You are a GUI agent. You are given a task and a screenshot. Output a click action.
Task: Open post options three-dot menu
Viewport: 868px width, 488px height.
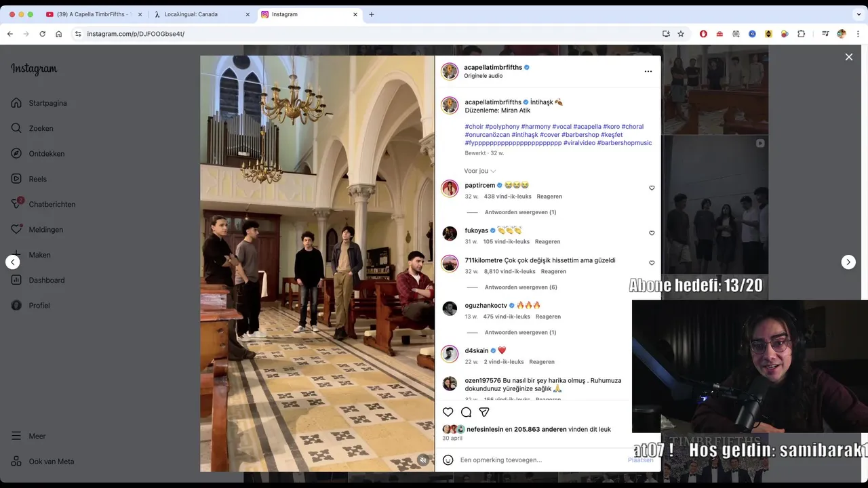pyautogui.click(x=648, y=71)
